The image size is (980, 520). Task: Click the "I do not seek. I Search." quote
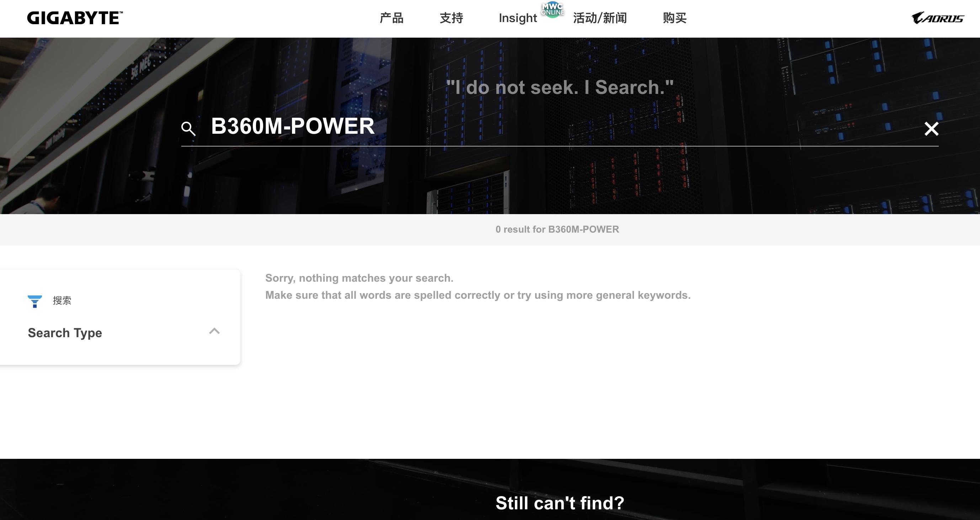[560, 87]
